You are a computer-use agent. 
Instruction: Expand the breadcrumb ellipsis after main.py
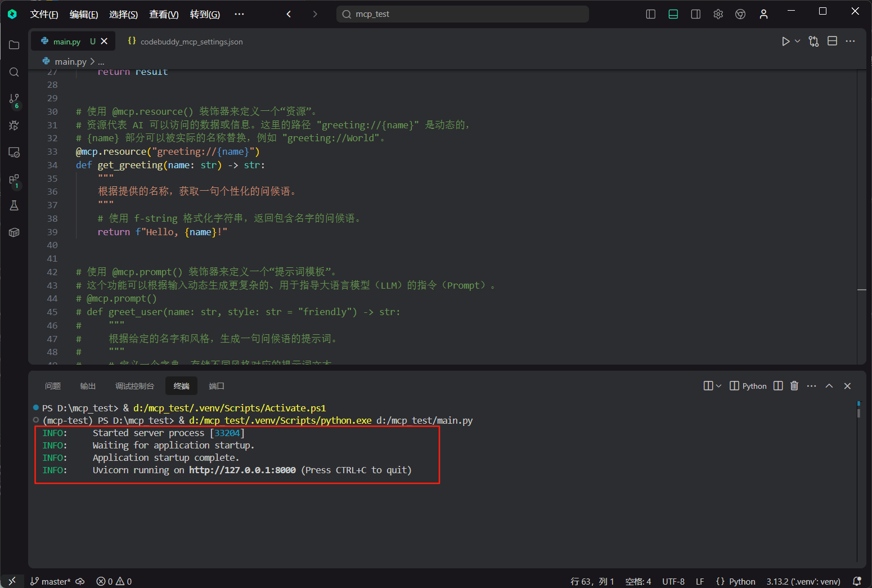click(101, 62)
